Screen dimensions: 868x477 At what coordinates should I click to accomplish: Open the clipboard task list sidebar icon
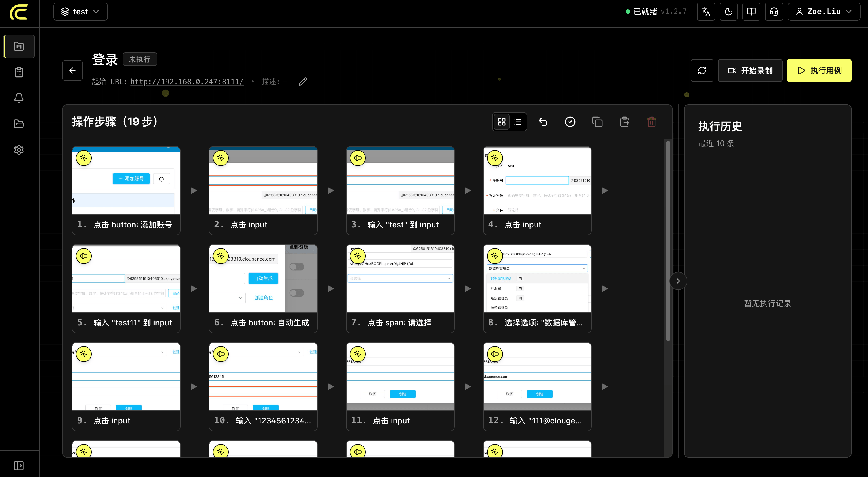click(19, 72)
